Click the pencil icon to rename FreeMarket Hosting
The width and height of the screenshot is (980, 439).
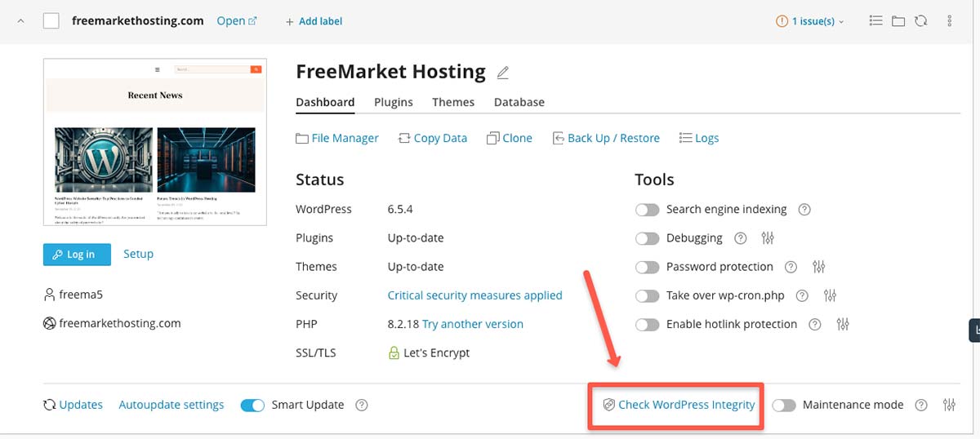[x=503, y=73]
